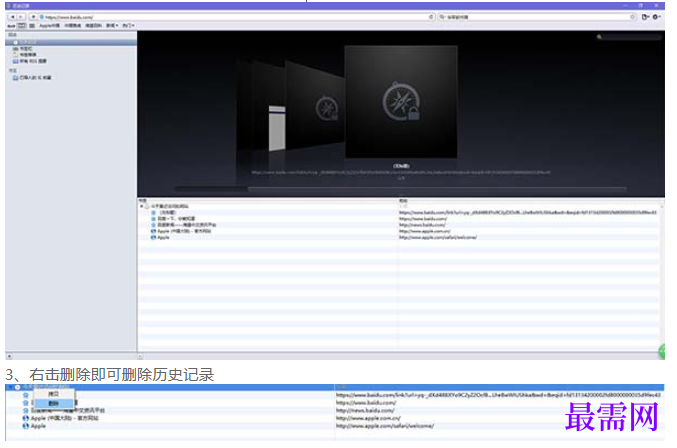Reload page using address bar refresh icon
The width and height of the screenshot is (677, 448).
coord(431,17)
